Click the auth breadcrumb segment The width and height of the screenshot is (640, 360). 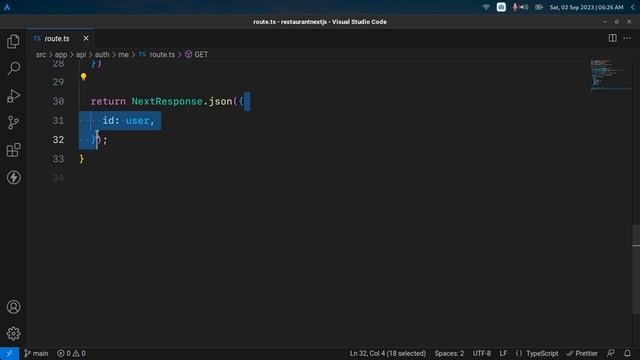[102, 55]
